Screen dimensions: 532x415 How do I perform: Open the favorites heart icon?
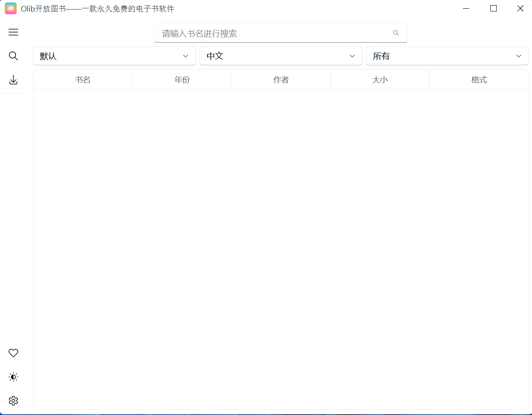coord(13,353)
